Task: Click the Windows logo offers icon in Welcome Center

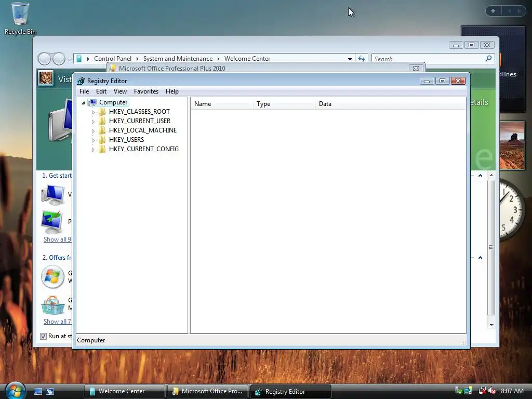Action: (x=52, y=277)
